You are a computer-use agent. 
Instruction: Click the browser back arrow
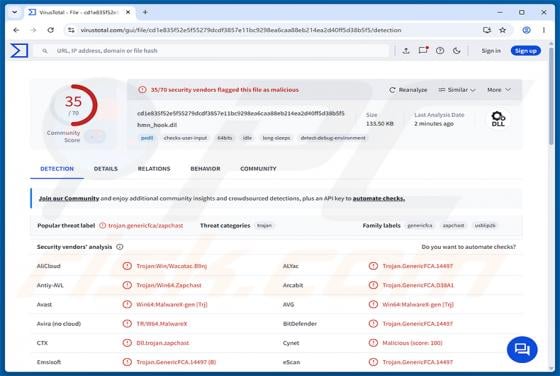point(16,30)
